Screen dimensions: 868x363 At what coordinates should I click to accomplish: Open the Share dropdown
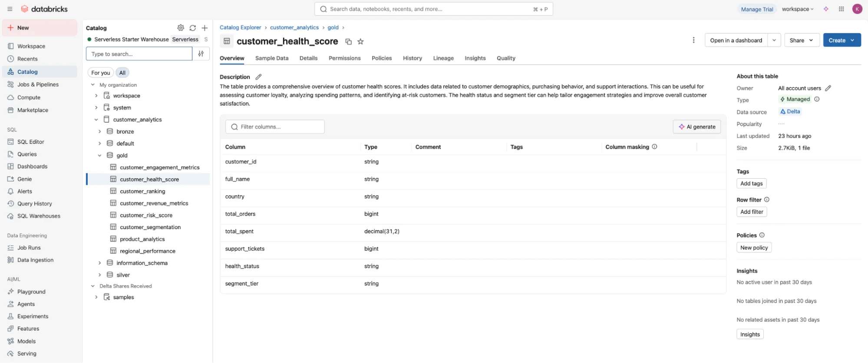(x=802, y=40)
